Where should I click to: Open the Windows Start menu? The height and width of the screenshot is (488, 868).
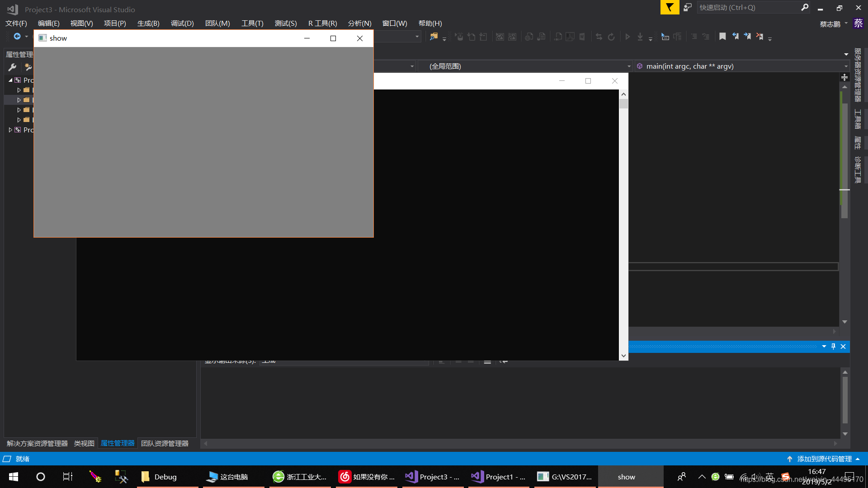point(14,477)
